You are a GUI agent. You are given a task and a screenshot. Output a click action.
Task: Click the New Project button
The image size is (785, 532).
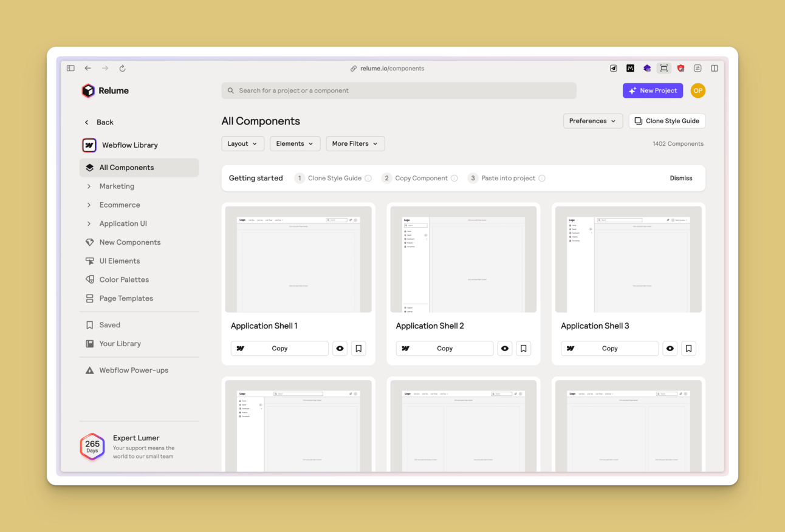653,90
